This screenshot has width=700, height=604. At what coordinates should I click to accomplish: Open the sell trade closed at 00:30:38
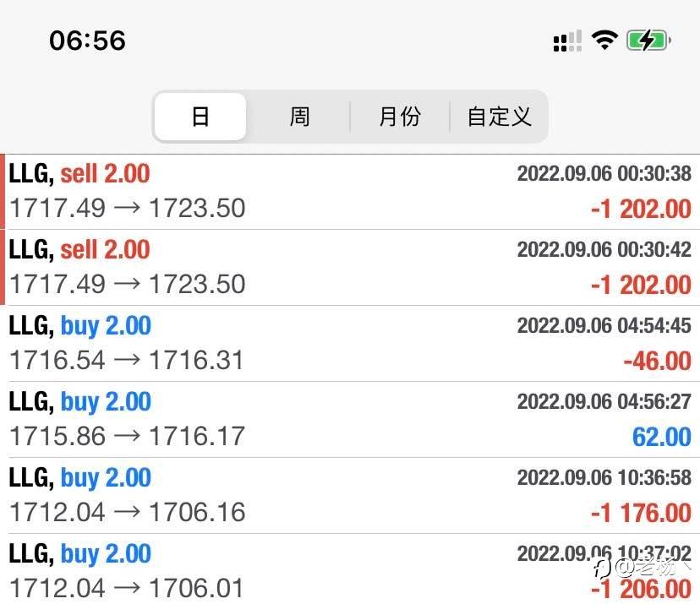(350, 192)
